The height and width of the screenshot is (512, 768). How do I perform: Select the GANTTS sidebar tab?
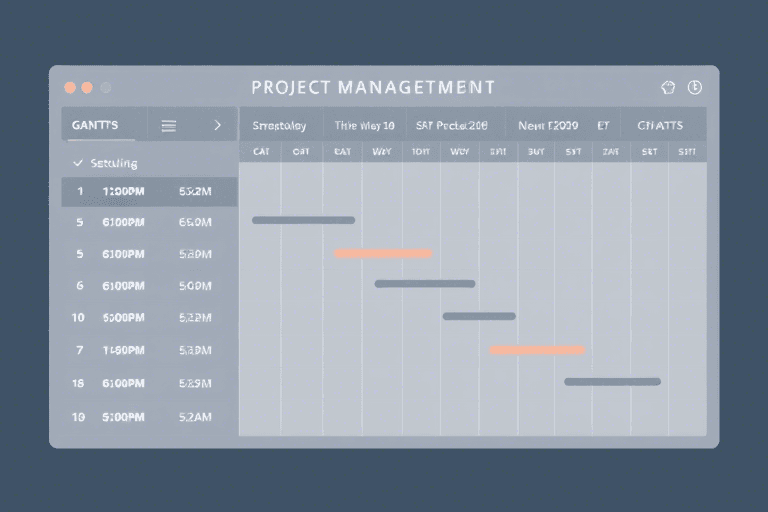(95, 126)
